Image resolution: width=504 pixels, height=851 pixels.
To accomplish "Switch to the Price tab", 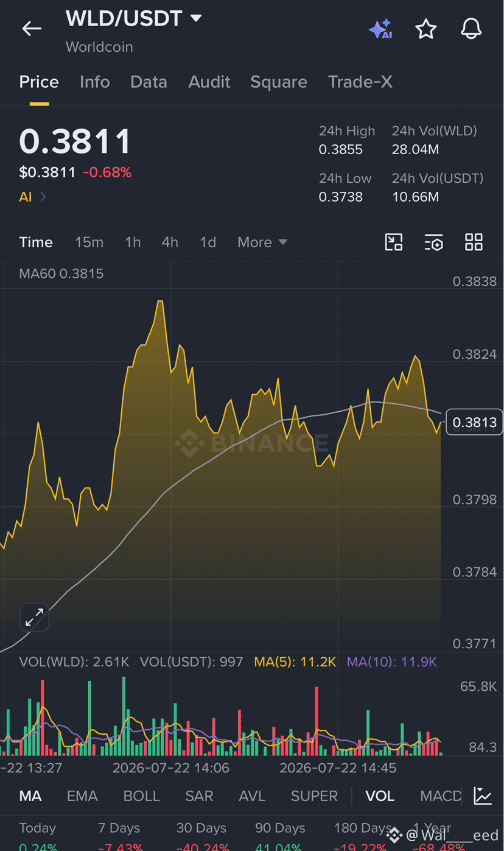I will 39,82.
